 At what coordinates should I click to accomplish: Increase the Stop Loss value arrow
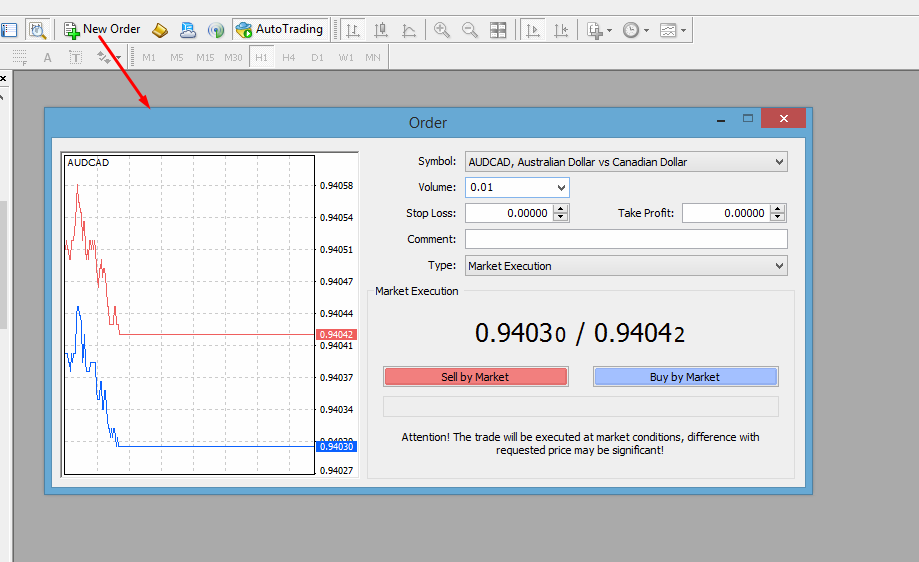pos(561,209)
